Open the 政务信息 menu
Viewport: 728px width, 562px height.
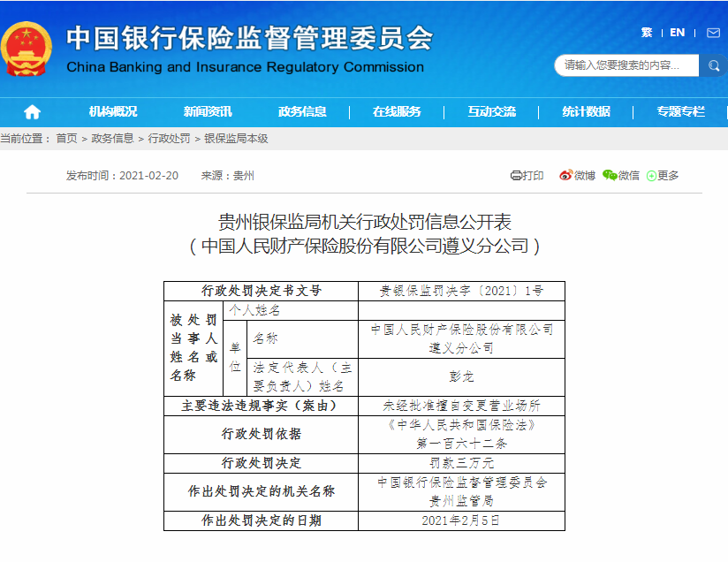tap(302, 111)
